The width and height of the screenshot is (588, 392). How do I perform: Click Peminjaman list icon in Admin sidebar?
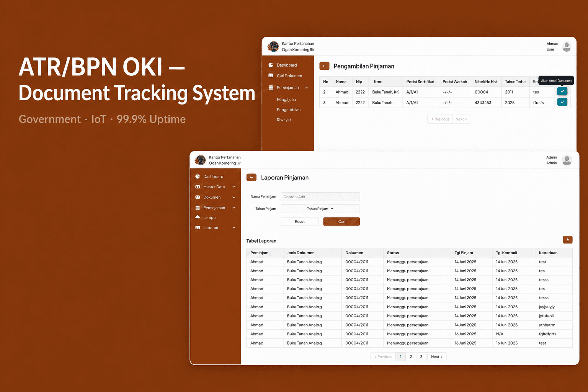pos(198,207)
